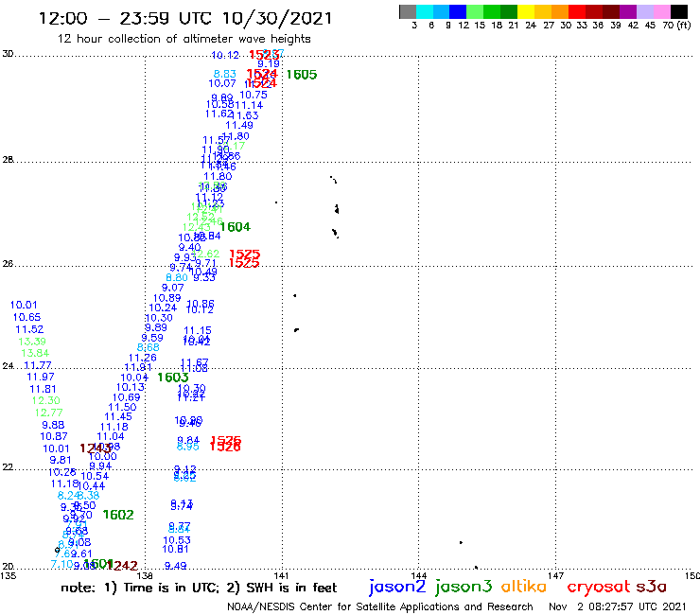This screenshot has width=700, height=615.
Task: Click the 10.75 wave height value
Action: [x=254, y=96]
